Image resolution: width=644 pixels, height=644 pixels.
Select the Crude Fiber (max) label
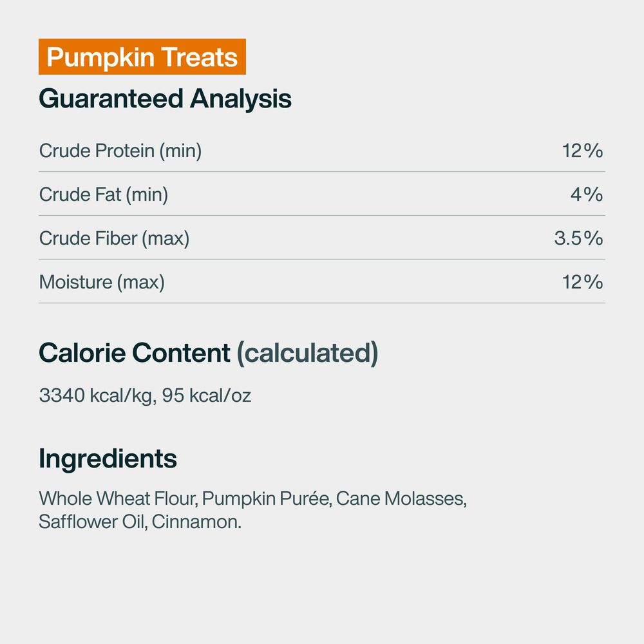[114, 238]
